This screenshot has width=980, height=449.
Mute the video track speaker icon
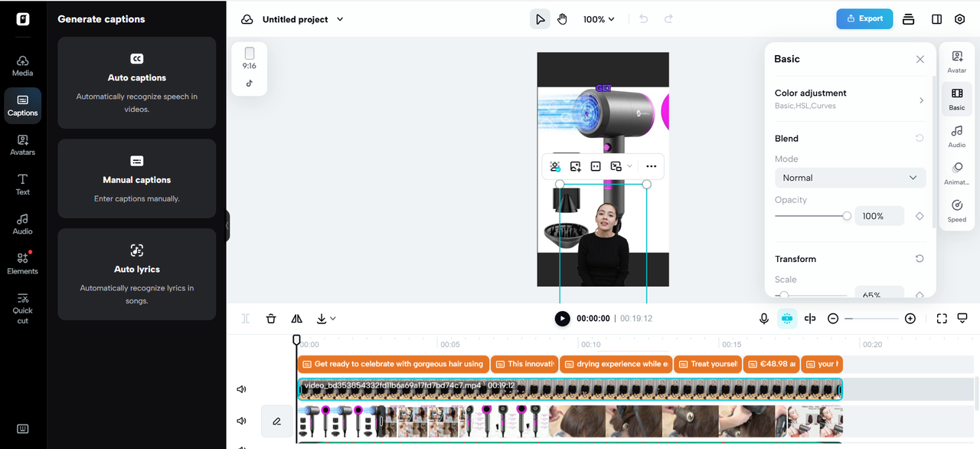(x=241, y=389)
